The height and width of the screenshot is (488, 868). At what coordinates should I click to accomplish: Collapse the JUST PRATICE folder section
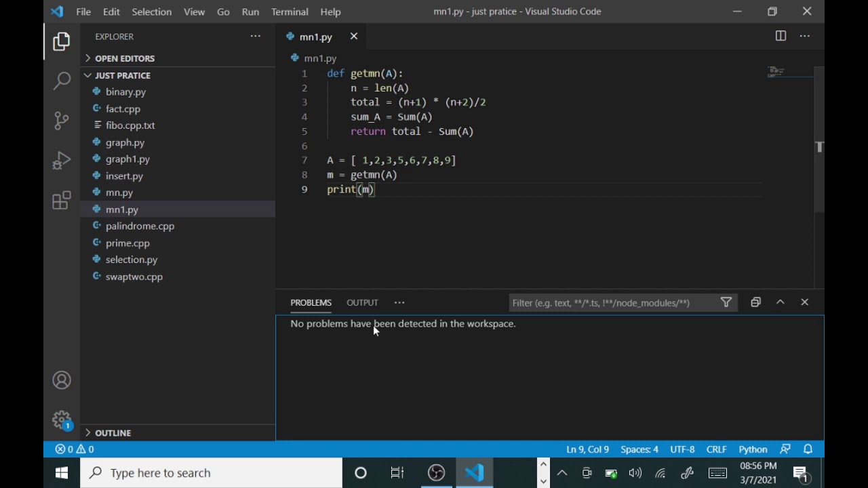123,75
